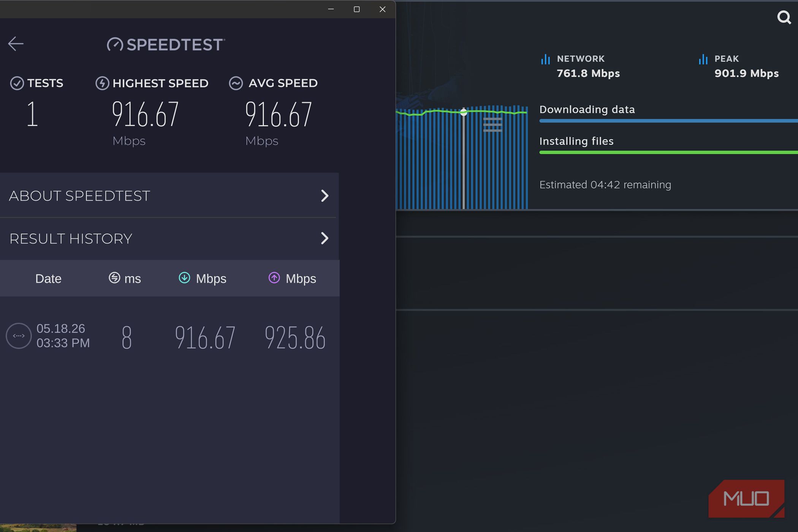
Task: Click the Tests checkmark icon
Action: pos(17,83)
